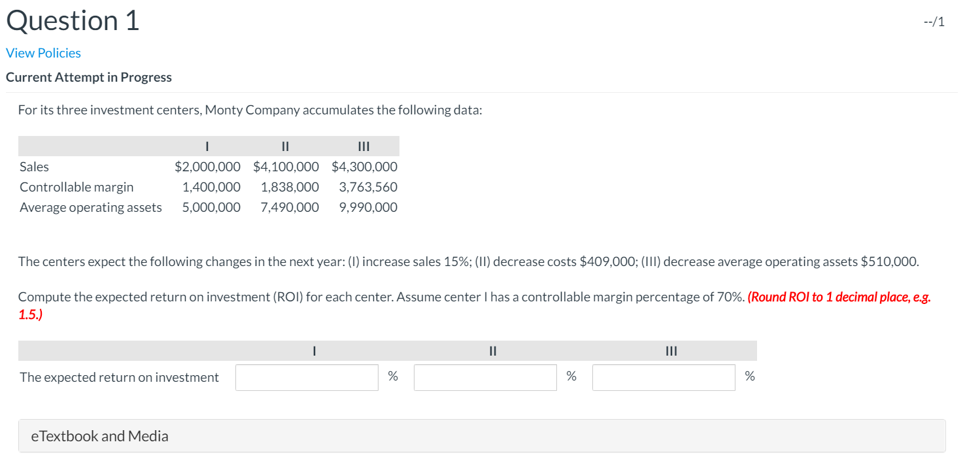Click the ROI input field for center III
The image size is (980, 455).
coord(663,377)
